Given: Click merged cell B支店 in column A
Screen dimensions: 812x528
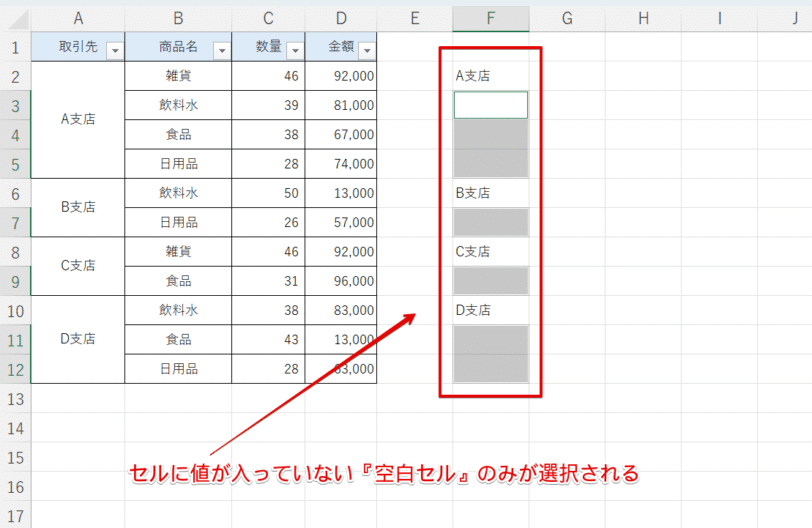Looking at the screenshot, I should (78, 208).
